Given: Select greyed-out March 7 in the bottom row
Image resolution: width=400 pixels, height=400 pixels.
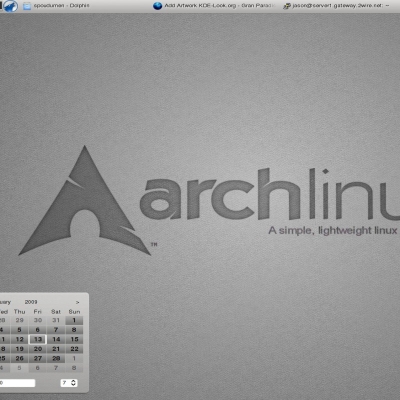Looking at the screenshot, I should pos(56,368).
